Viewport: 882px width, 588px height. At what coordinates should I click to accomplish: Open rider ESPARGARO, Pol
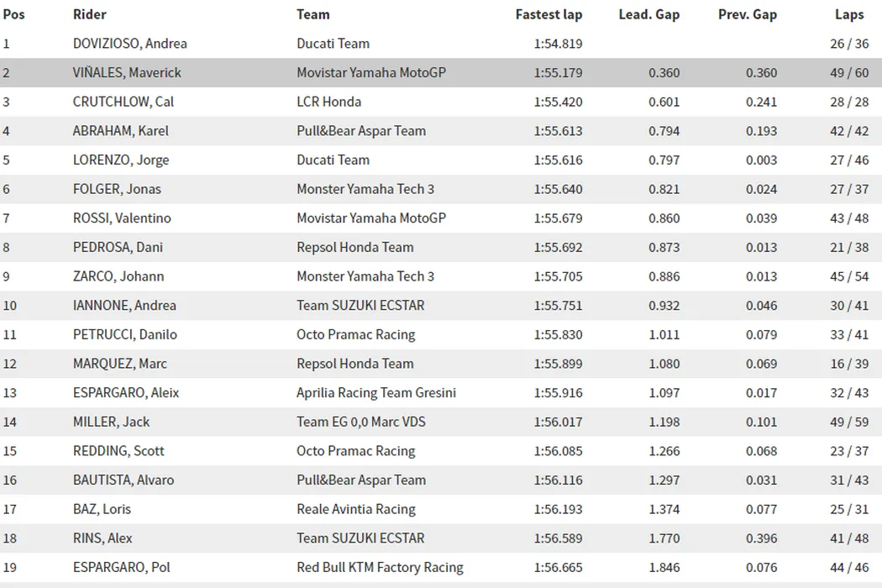(x=122, y=567)
